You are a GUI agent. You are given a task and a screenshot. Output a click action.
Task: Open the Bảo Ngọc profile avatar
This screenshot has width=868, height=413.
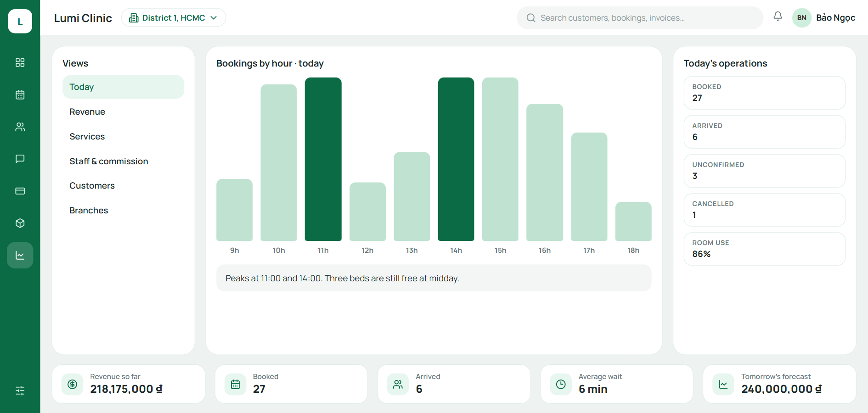(x=801, y=18)
